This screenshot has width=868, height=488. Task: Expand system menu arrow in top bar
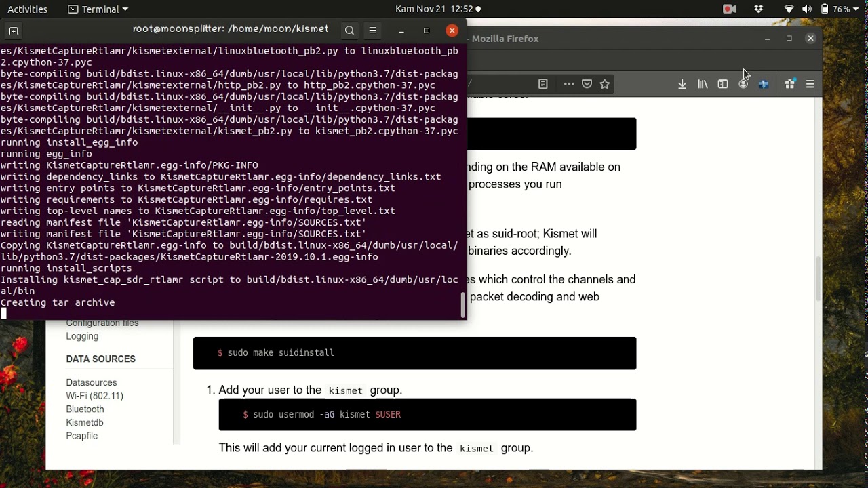(856, 9)
